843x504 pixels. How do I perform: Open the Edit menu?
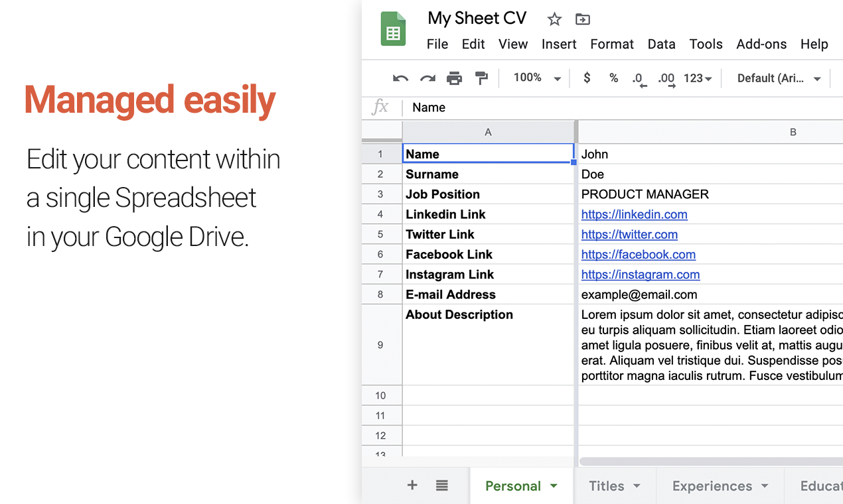point(473,44)
